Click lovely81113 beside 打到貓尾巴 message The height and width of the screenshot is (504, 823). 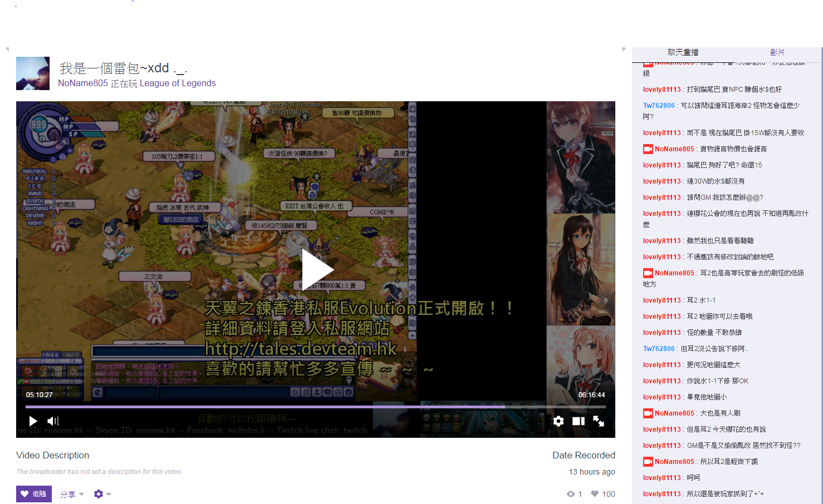coord(662,90)
